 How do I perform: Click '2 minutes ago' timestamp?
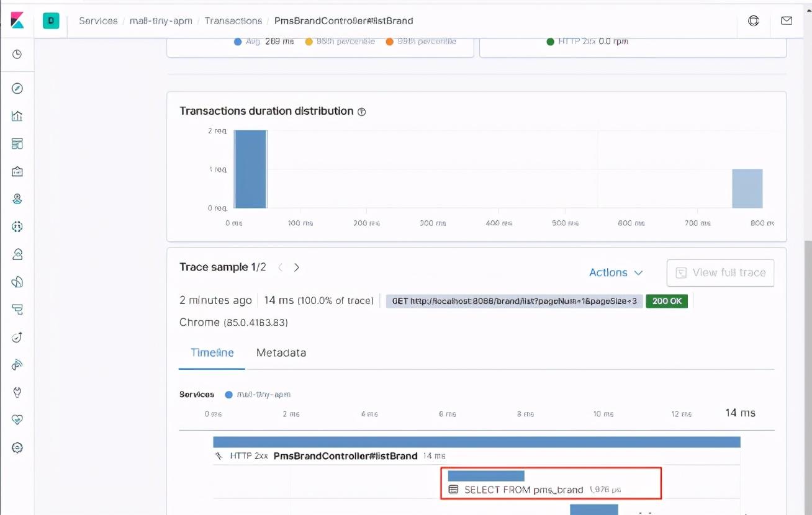click(215, 300)
